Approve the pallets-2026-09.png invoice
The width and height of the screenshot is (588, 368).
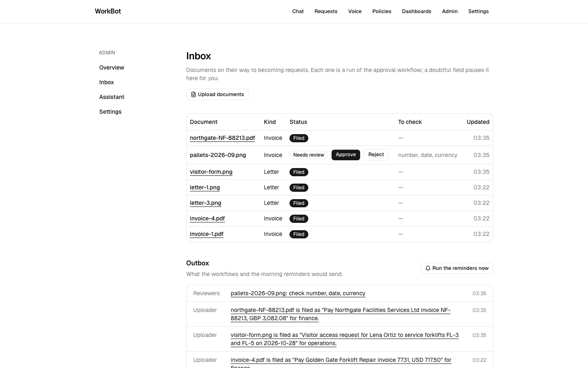tap(346, 155)
